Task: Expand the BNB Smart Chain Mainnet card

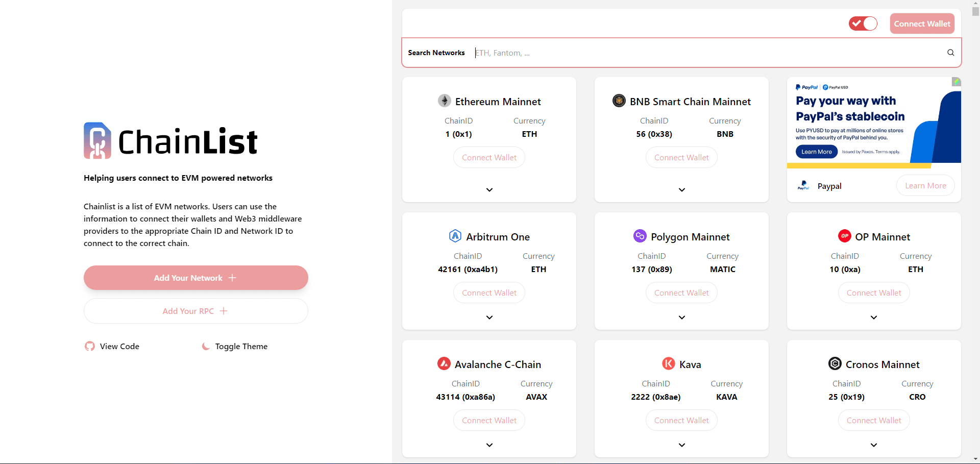Action: click(x=682, y=190)
